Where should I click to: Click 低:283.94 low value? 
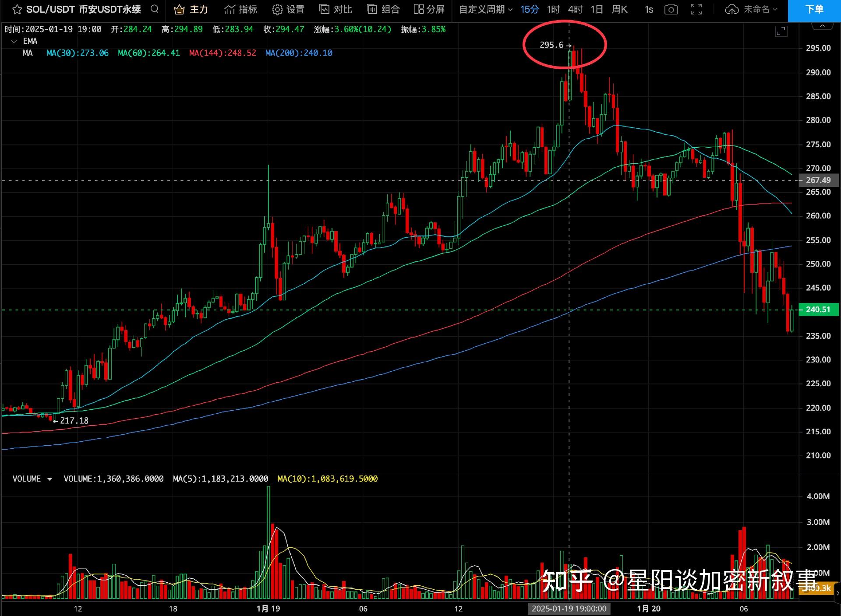[x=233, y=29]
